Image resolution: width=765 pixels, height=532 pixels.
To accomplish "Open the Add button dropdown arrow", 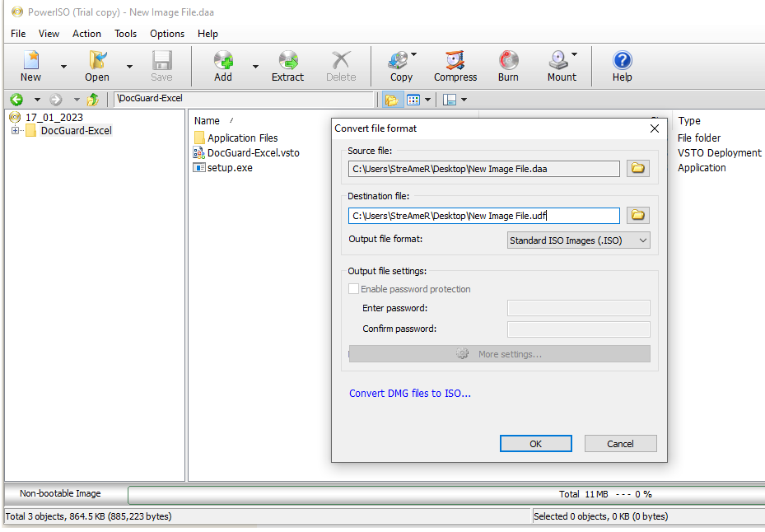I will [x=255, y=67].
